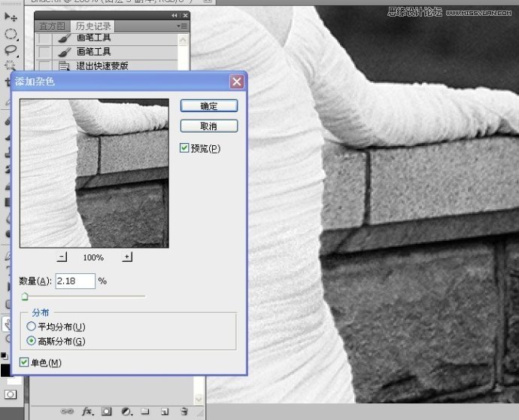Viewport: 519px width, 420px height.
Task: Toggle the 预览 preview checkbox
Action: click(184, 148)
